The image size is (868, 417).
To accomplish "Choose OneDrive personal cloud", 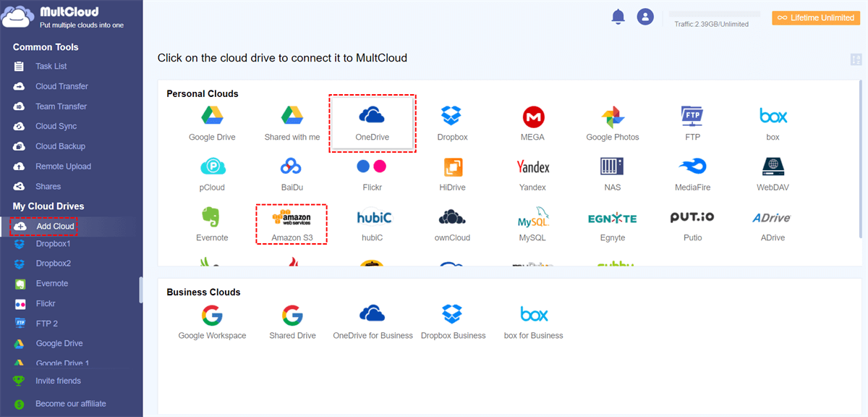I will (x=372, y=123).
